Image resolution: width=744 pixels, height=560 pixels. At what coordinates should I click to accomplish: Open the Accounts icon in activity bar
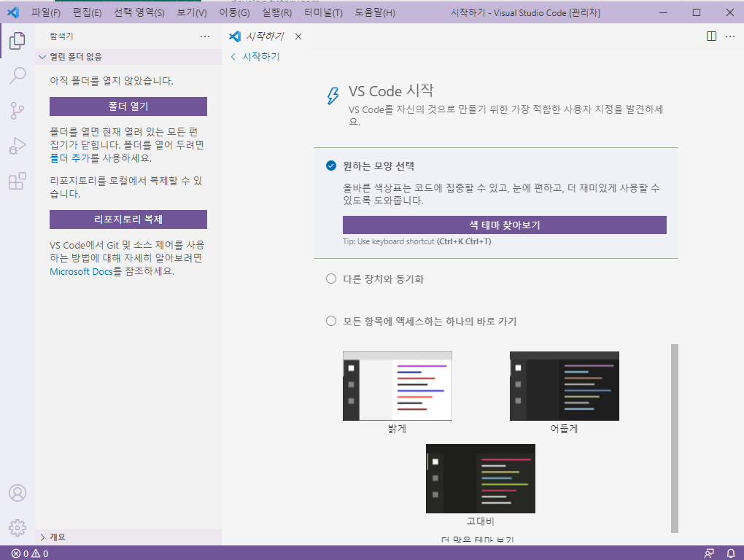(x=17, y=493)
